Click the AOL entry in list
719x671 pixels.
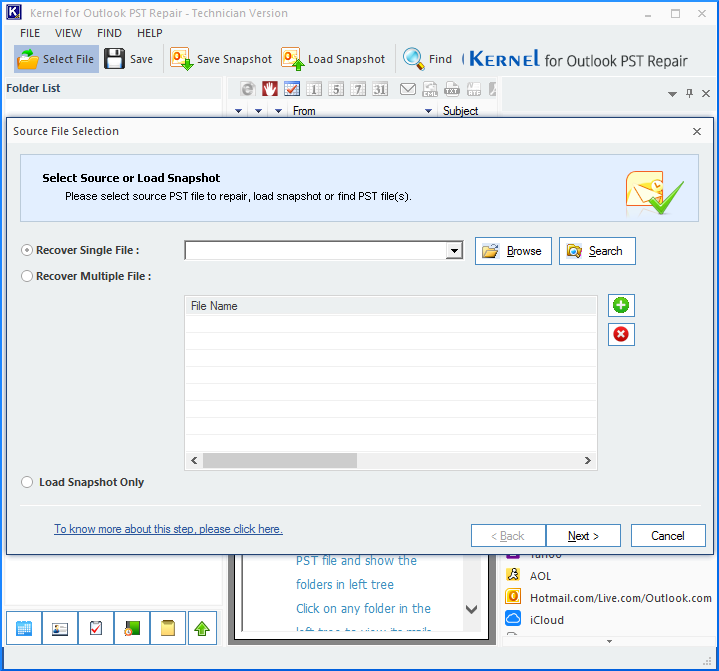click(540, 576)
